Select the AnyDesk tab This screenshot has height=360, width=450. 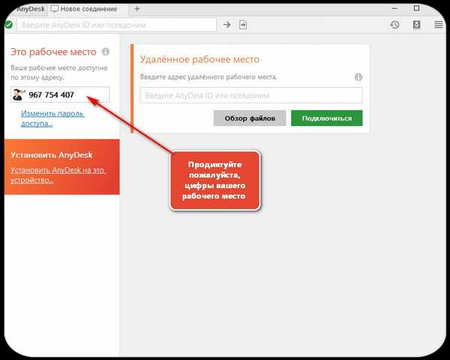[x=31, y=9]
